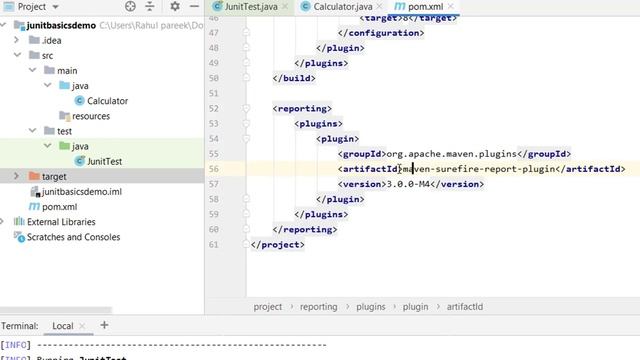Click the project breadcrumb
This screenshot has width=640, height=360.
pyautogui.click(x=268, y=307)
